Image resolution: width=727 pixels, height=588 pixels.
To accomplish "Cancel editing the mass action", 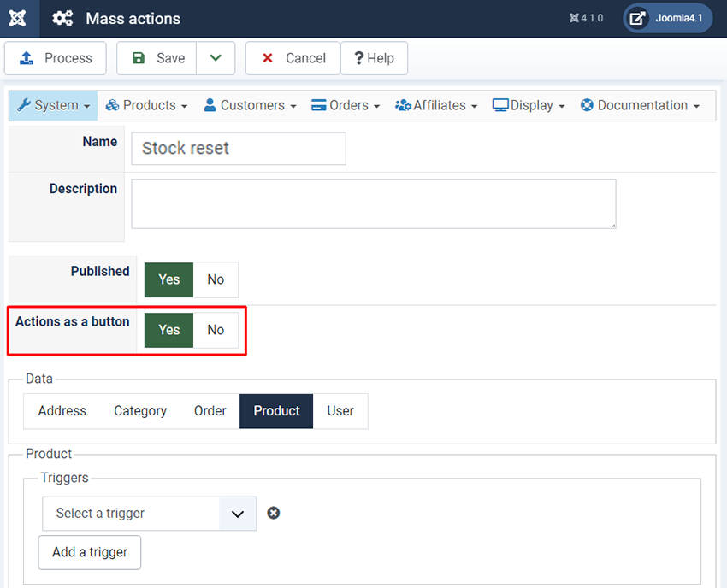I will (x=293, y=58).
